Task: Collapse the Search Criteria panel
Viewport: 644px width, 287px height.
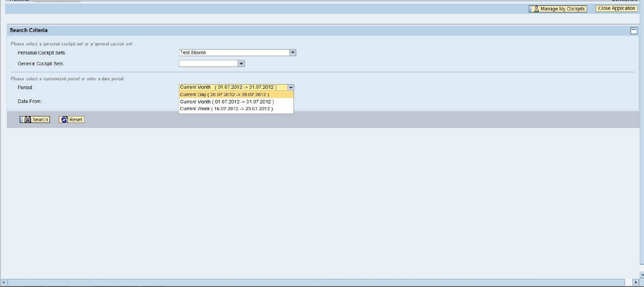Action: coord(634,31)
